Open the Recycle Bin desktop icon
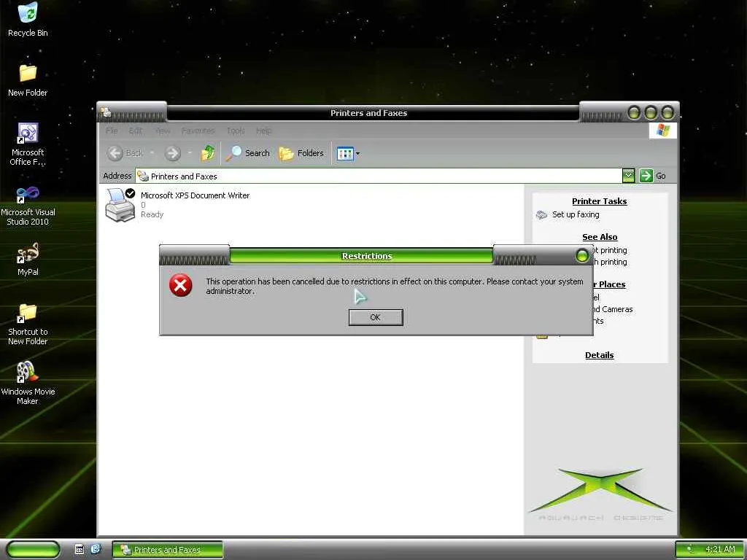The width and height of the screenshot is (747, 560). 28,20
